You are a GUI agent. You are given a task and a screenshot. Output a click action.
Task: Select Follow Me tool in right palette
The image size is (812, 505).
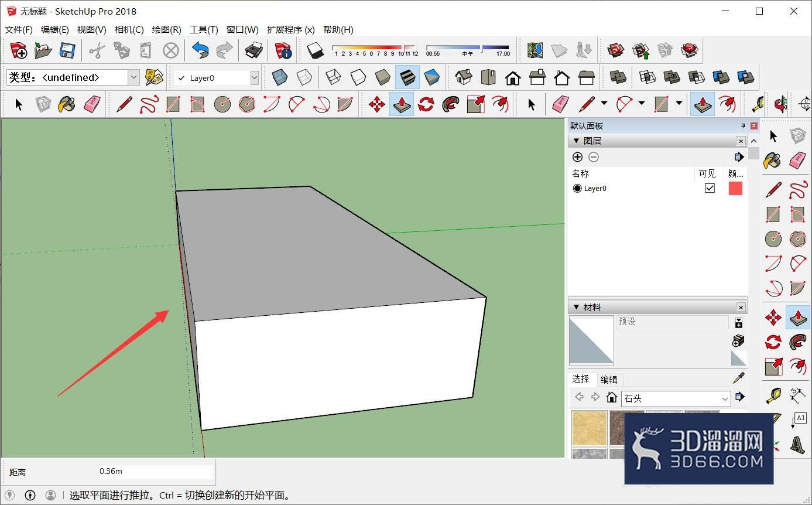[x=797, y=342]
